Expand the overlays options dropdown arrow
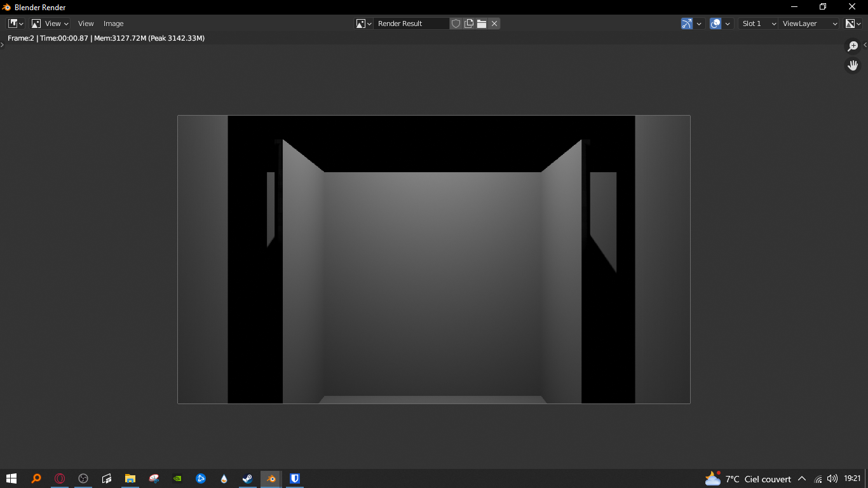Screen dimensions: 868x488 pos(728,24)
